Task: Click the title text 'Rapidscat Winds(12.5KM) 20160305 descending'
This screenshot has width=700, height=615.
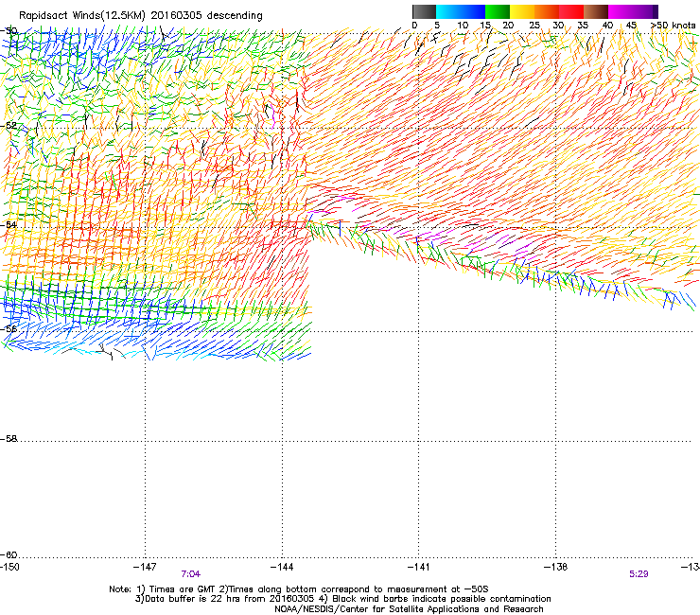Action: (141, 16)
